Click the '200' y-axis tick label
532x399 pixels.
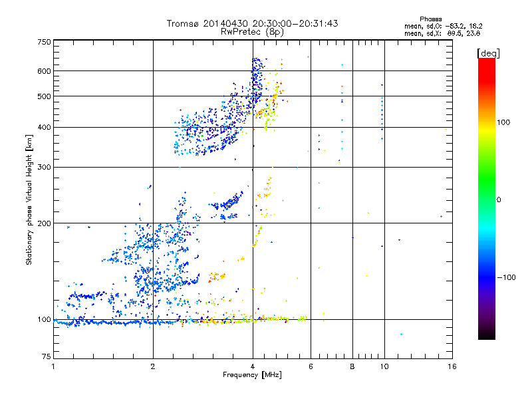click(44, 223)
